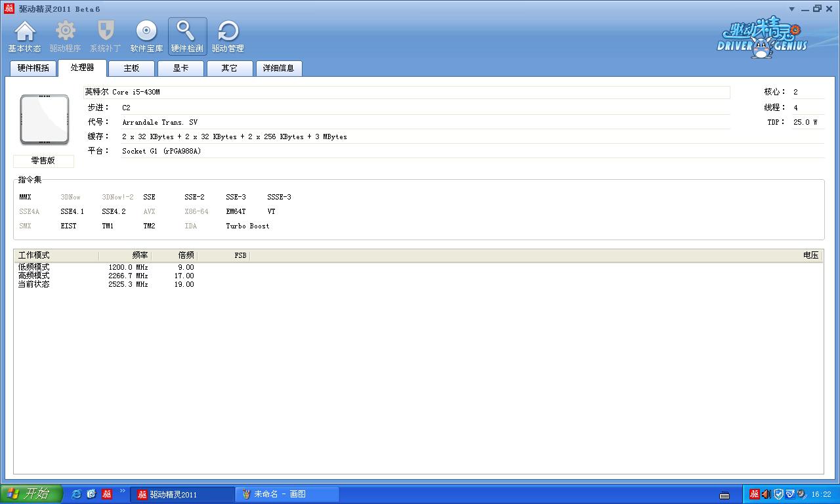Switch to the 其它 tab
Image resolution: width=840 pixels, height=504 pixels.
pos(229,68)
